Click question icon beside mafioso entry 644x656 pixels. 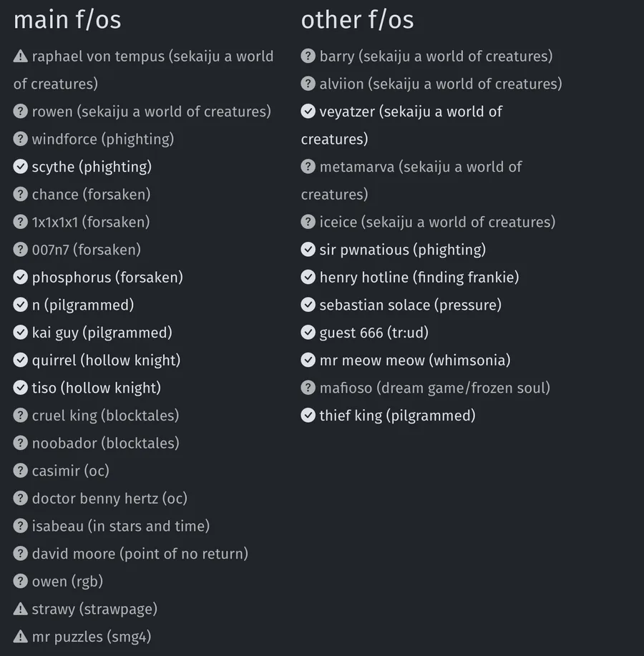point(308,388)
